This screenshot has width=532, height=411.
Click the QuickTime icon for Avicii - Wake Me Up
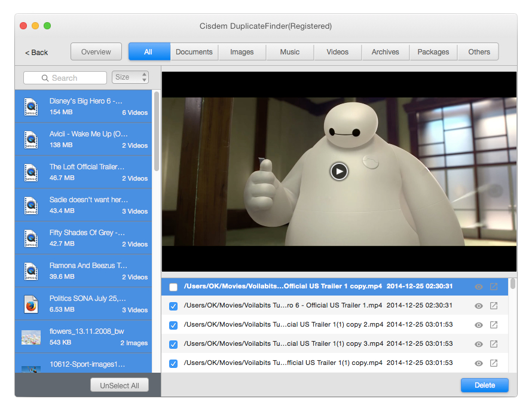tap(31, 139)
